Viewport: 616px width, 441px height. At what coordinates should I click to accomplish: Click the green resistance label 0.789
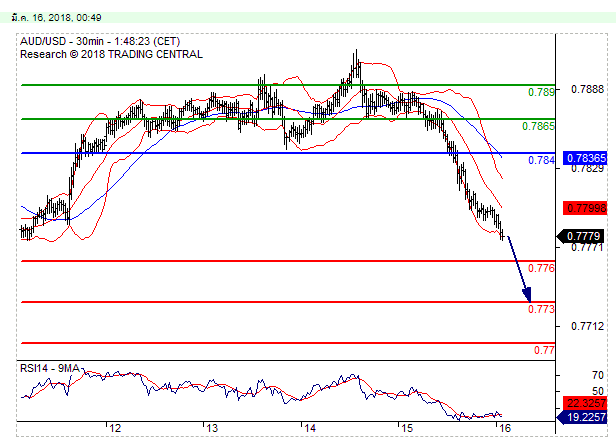click(541, 92)
